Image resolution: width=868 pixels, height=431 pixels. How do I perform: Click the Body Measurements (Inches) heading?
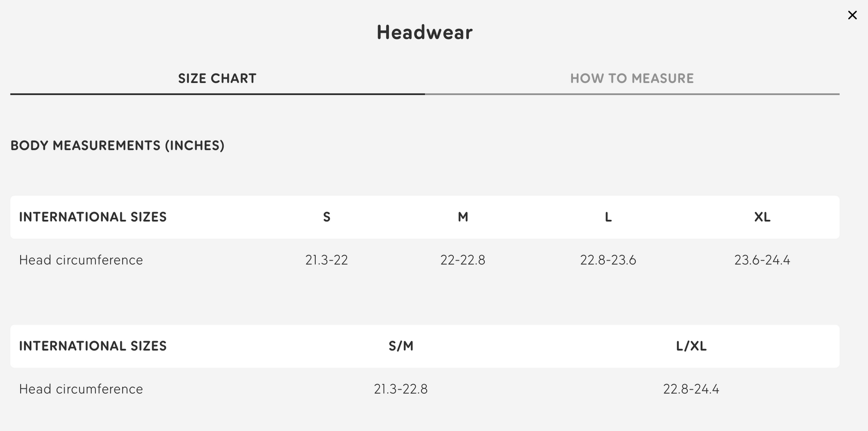(x=117, y=146)
